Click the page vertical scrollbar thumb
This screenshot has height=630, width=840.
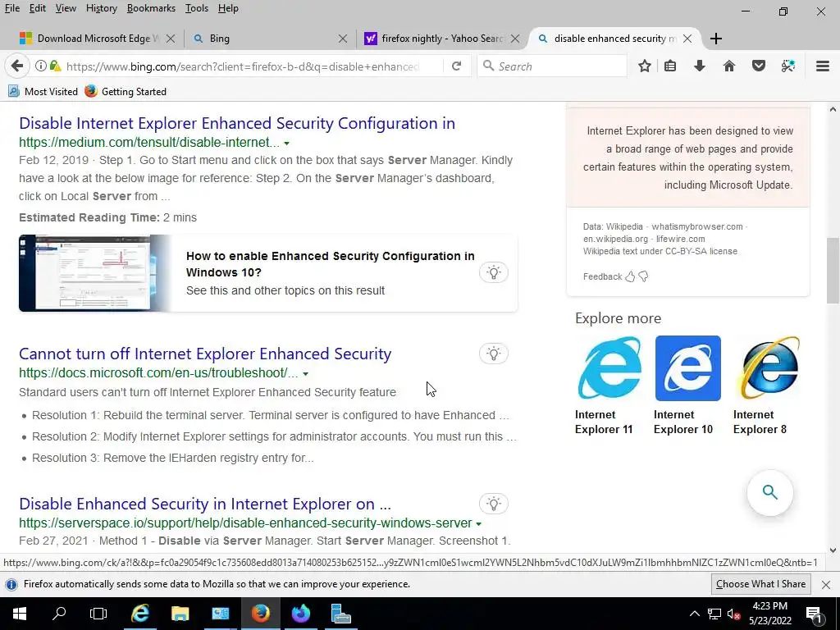(833, 270)
